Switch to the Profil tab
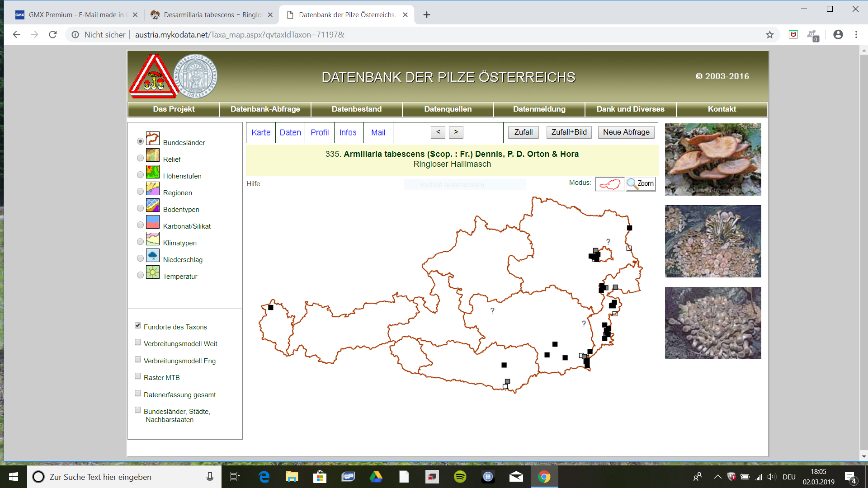The width and height of the screenshot is (868, 488). [319, 132]
